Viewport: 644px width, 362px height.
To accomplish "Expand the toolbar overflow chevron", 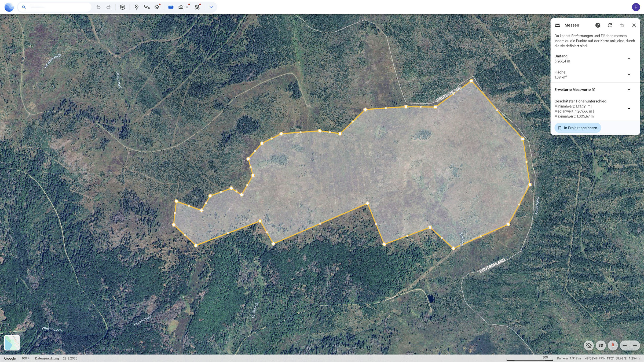I will click(211, 7).
